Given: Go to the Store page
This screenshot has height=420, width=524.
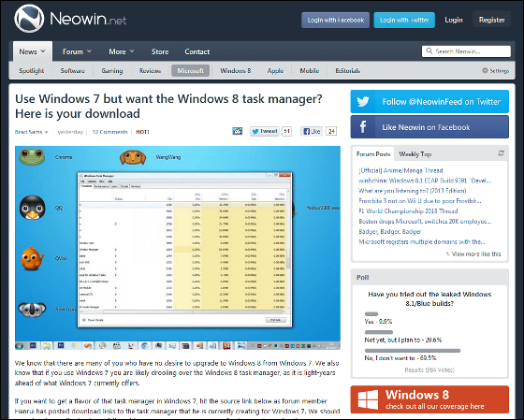Looking at the screenshot, I should 160,51.
